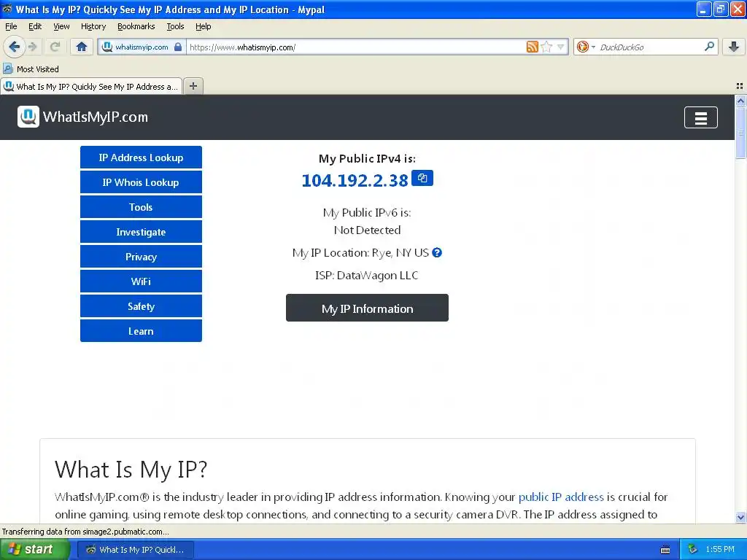Click the vertical scrollbar thumb
The width and height of the screenshot is (747, 560).
pyautogui.click(x=740, y=132)
